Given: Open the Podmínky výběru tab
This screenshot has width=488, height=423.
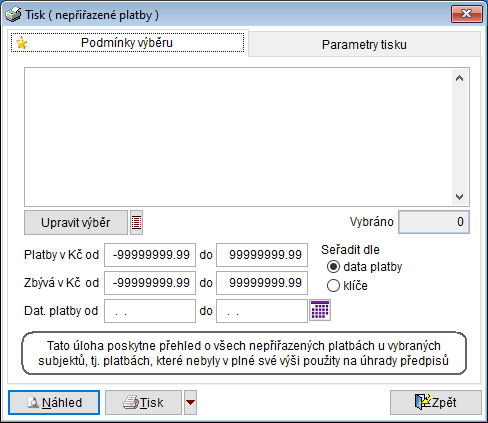Looking at the screenshot, I should pos(127,43).
